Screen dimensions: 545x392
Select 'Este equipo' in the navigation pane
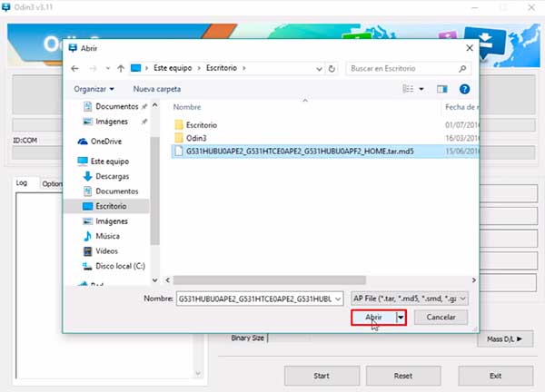coord(104,162)
